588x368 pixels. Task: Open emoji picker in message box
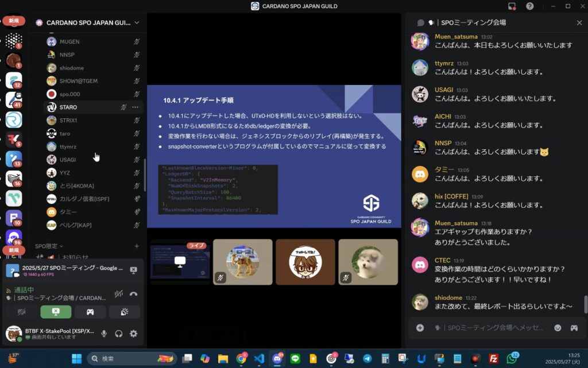point(558,328)
